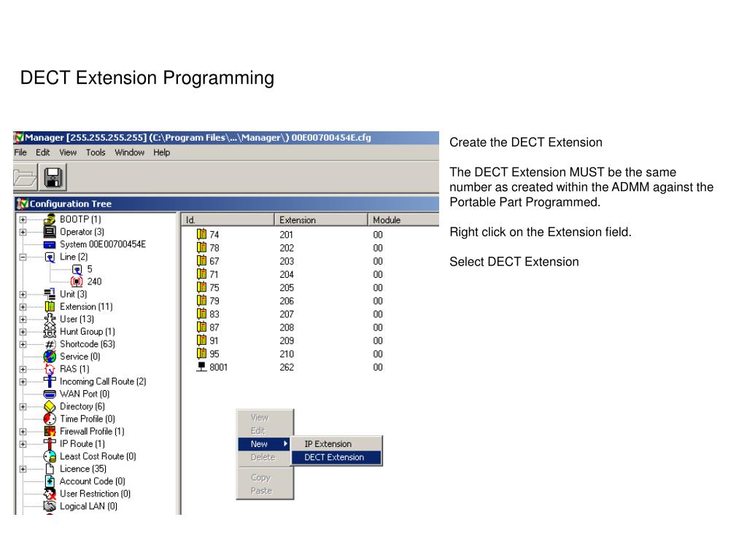Viewport: 747px width, 560px height.
Task: Choose DECT Extension from submenu
Action: (x=336, y=457)
